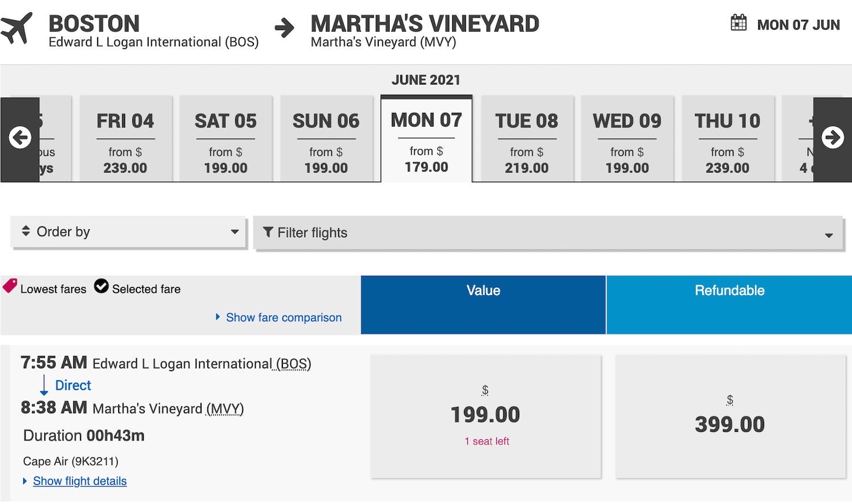Select the $199.00 Value fare
Image resolution: width=852 pixels, height=504 pixels.
click(486, 416)
